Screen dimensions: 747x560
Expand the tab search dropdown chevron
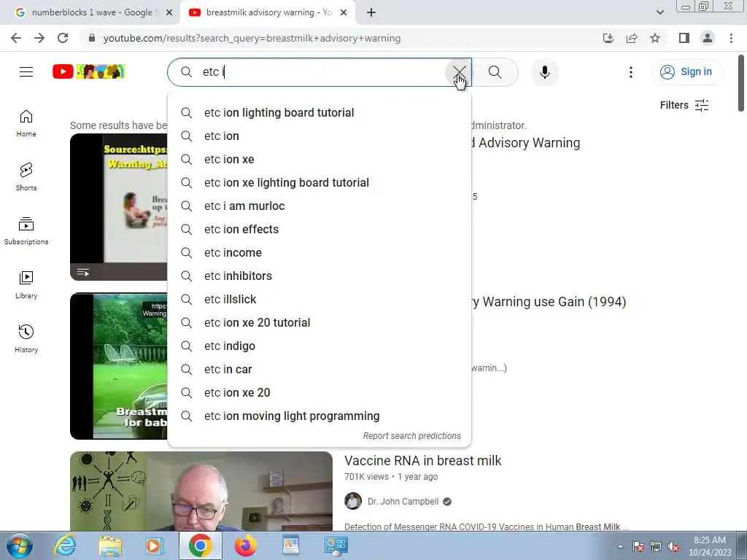(x=659, y=13)
